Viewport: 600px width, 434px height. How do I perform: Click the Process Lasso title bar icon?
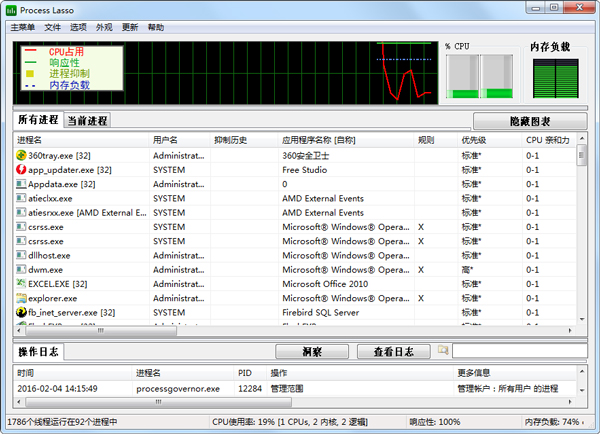pyautogui.click(x=12, y=9)
